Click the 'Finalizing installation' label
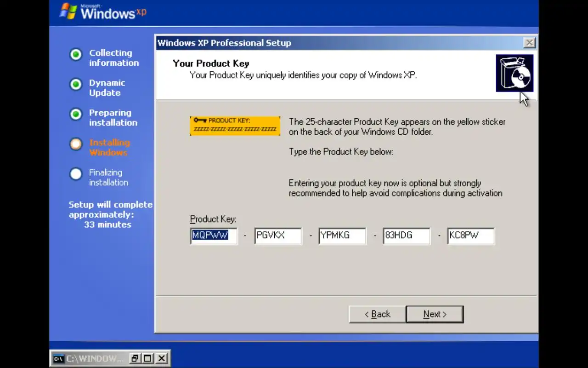Screen dimensions: 588x368 pyautogui.click(x=109, y=177)
